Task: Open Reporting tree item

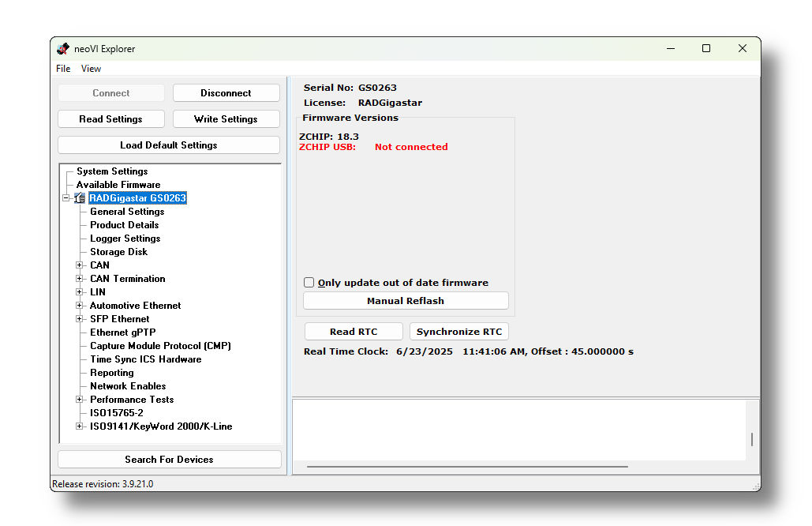Action: (x=112, y=373)
